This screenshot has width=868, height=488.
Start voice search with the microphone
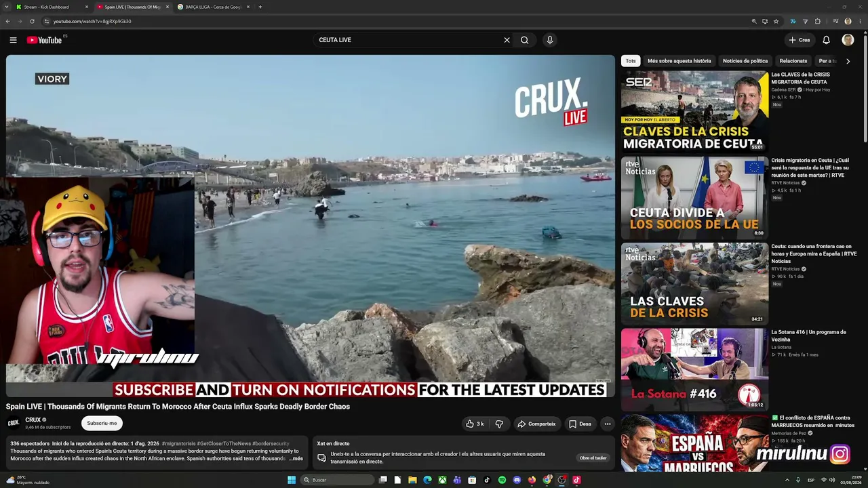(x=550, y=40)
